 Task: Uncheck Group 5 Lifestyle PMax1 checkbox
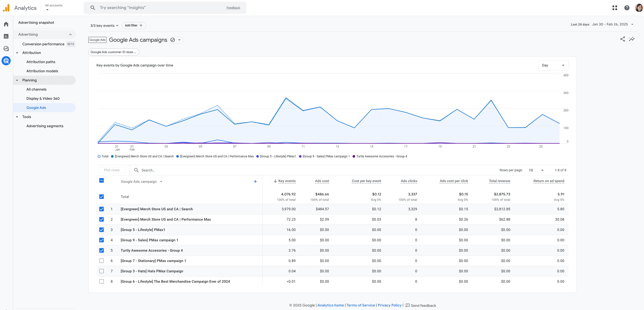(x=101, y=230)
